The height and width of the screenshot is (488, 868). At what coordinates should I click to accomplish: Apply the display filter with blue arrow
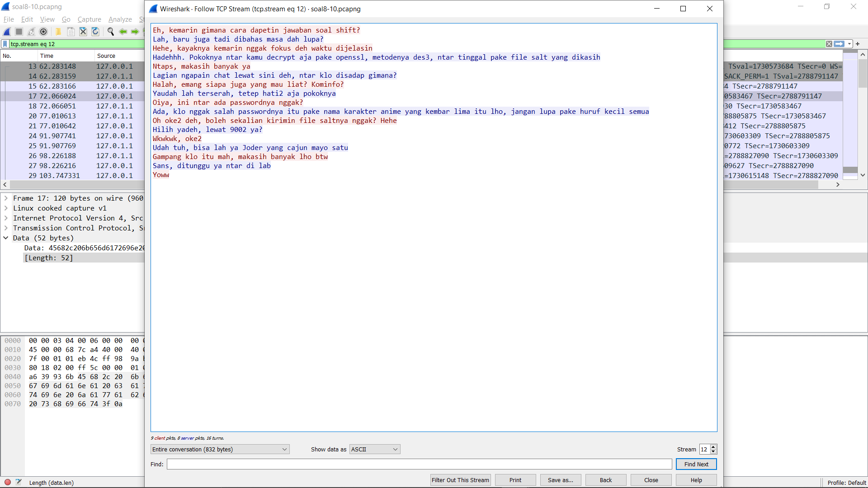tap(839, 44)
